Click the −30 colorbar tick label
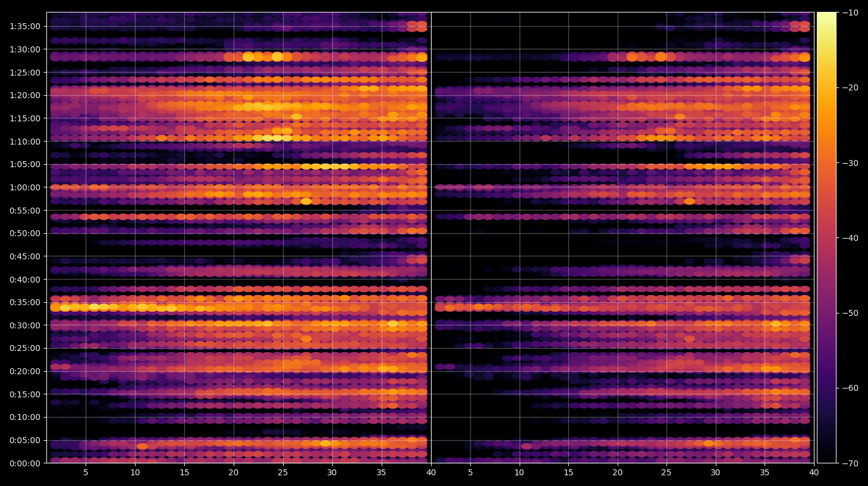Screen dimensions: 868x486 point(850,163)
